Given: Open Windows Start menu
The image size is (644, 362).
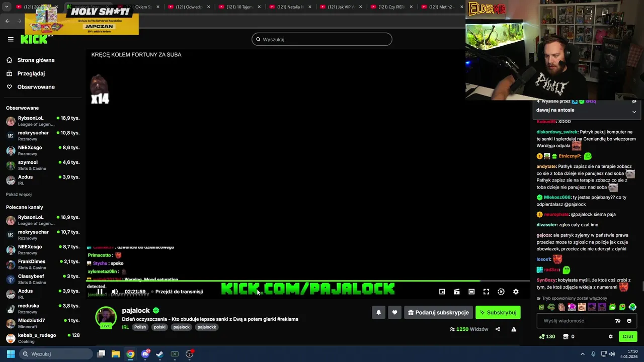Looking at the screenshot, I should click(11, 354).
